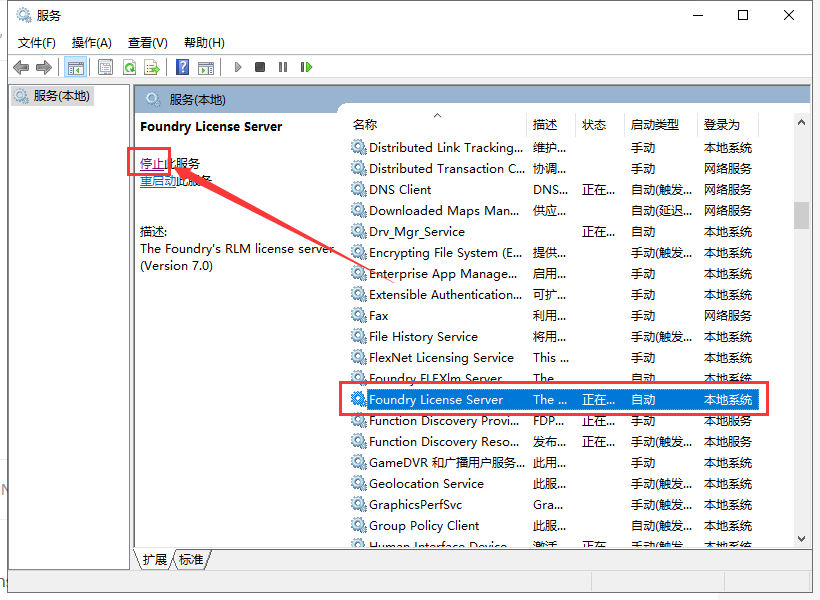Sort by the 名称 column header

(365, 125)
